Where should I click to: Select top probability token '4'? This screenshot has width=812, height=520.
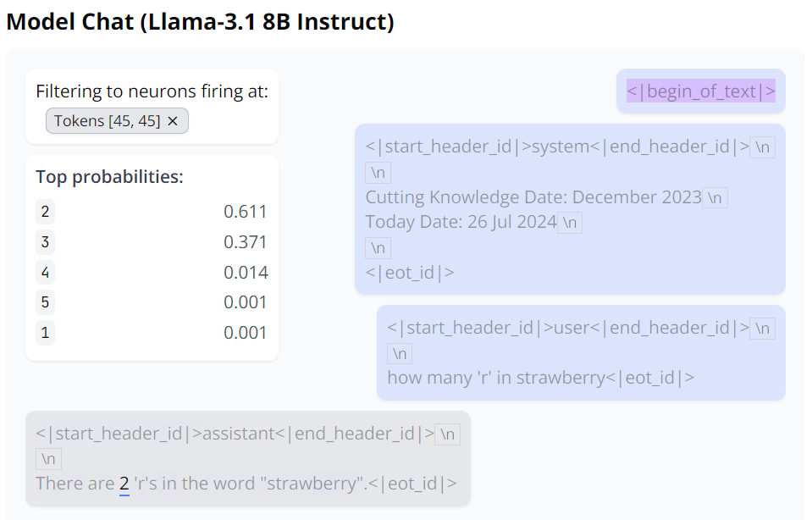(x=45, y=273)
